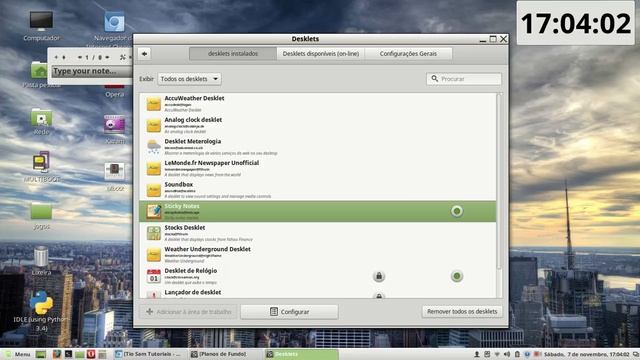Switch to Planos de Fundo taskbar window

coord(224,354)
